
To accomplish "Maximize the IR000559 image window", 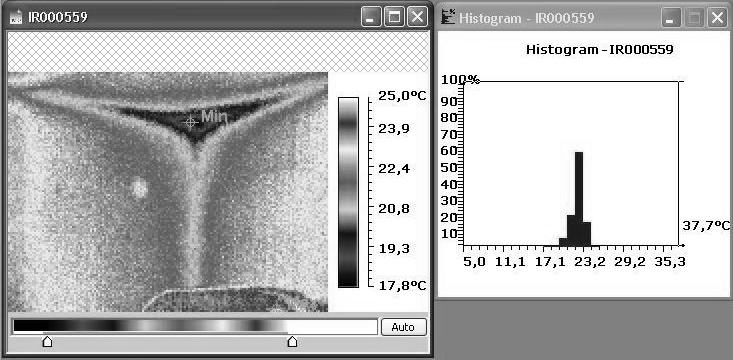I will pyautogui.click(x=395, y=18).
